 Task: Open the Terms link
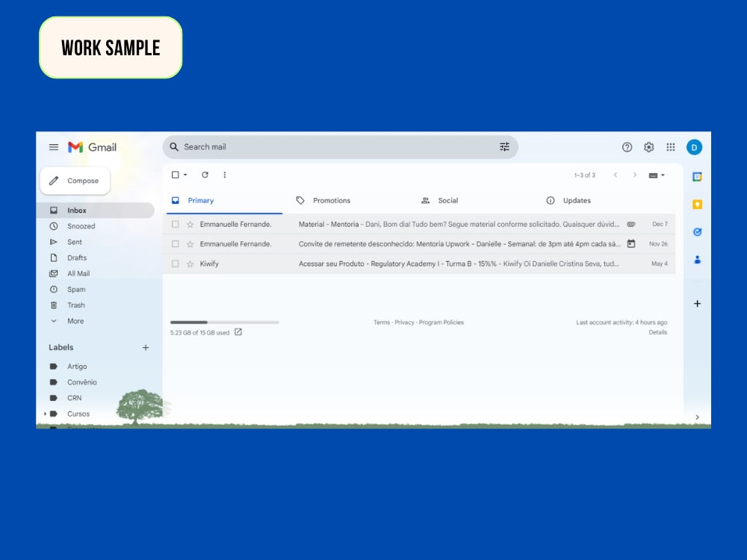tap(382, 323)
